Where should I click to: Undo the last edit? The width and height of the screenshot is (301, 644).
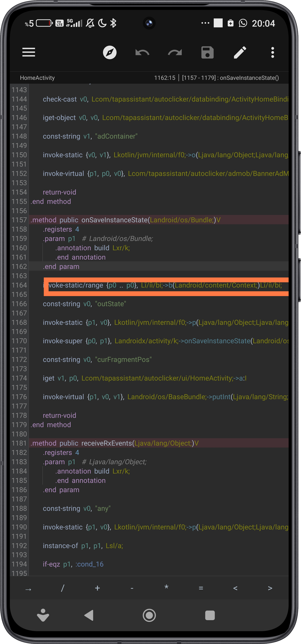[x=142, y=52]
